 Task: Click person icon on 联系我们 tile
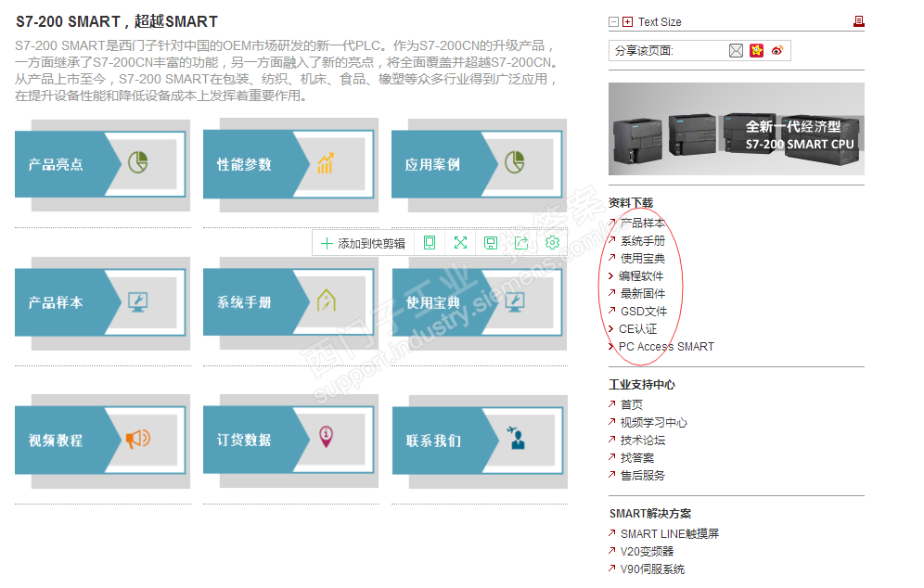(x=516, y=439)
